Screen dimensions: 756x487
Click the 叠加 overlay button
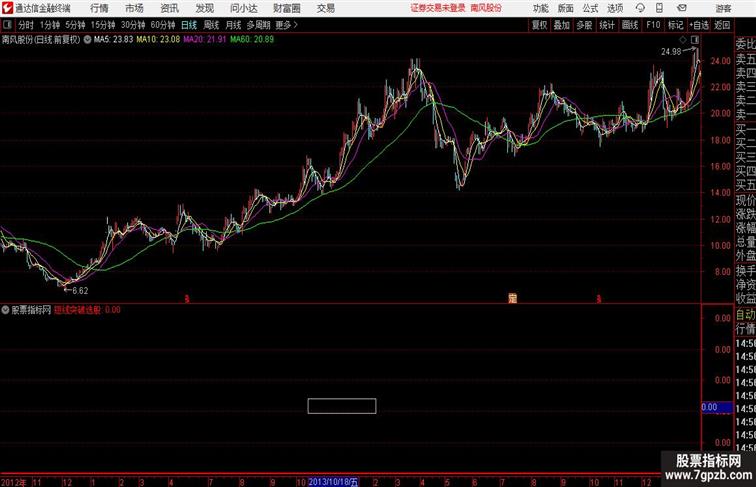[562, 25]
